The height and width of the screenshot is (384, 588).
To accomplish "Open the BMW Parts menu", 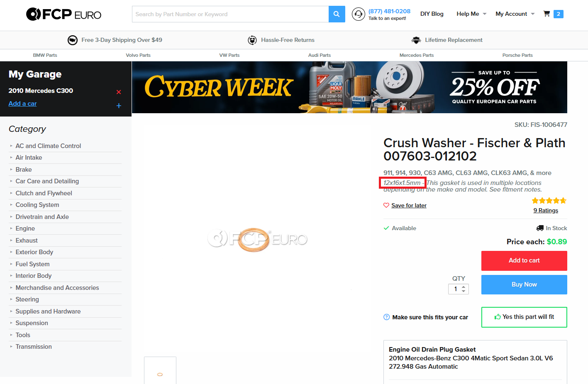I will tap(45, 55).
